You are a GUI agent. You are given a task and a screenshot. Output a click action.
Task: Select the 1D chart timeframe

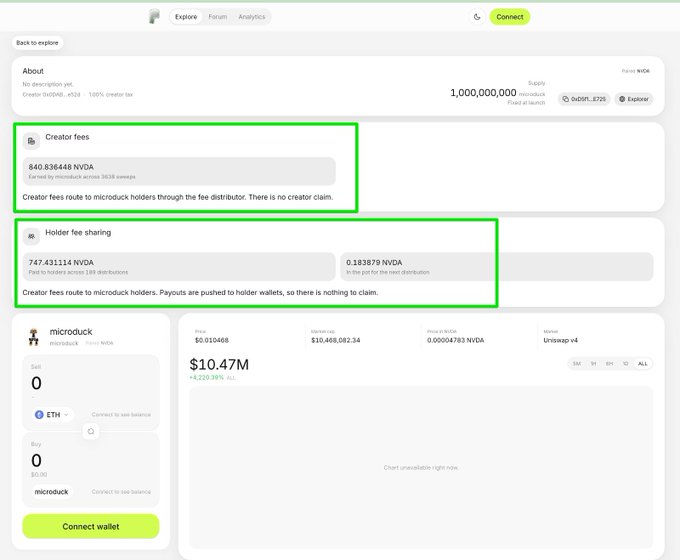coord(625,364)
